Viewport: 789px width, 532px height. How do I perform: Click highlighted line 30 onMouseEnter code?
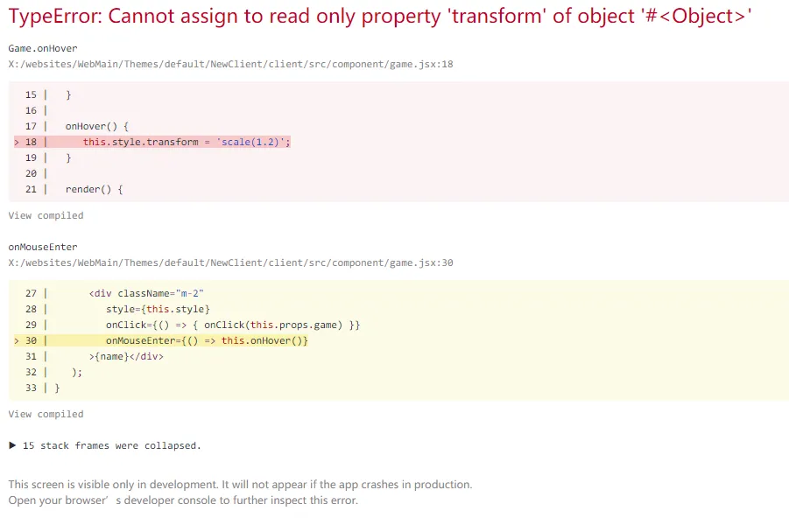[x=207, y=340]
